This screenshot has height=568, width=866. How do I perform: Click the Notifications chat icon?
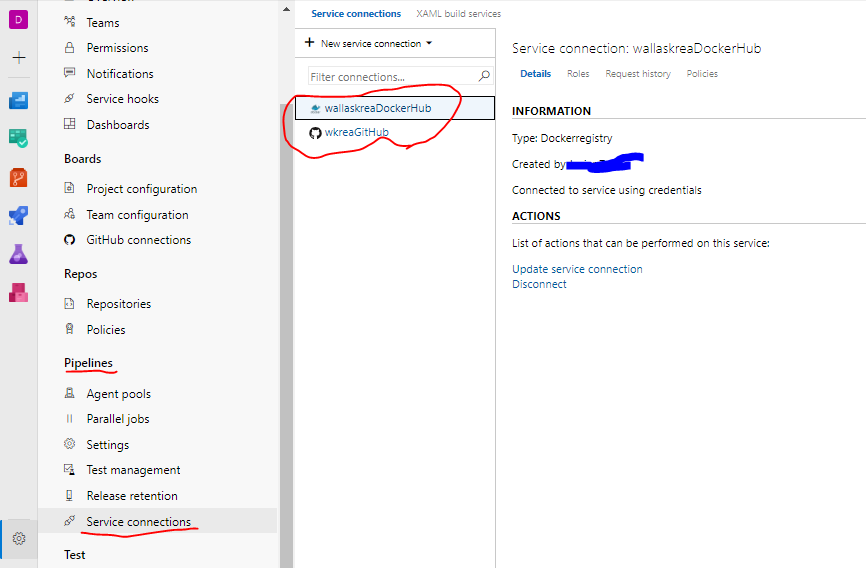[70, 72]
